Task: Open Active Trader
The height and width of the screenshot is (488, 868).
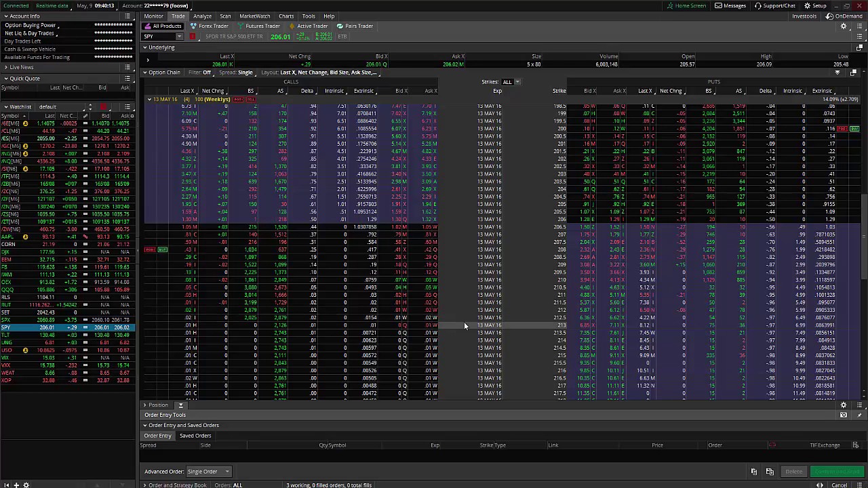Action: (309, 26)
